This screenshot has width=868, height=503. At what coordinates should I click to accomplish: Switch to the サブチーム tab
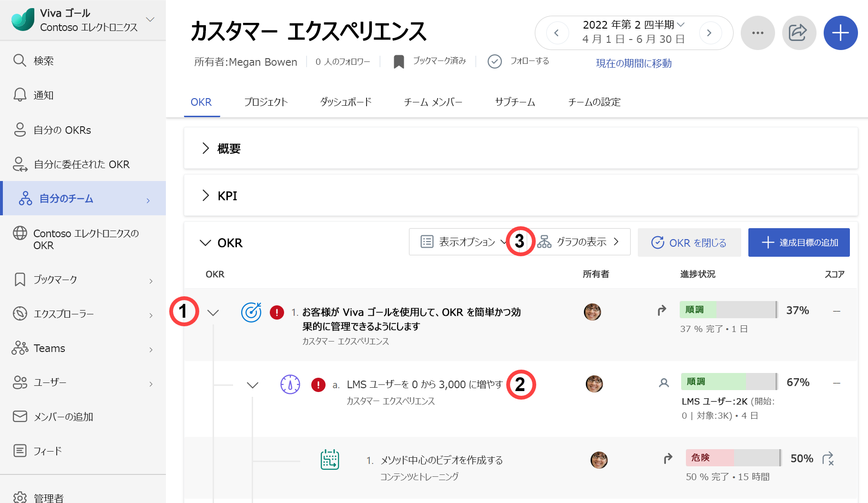(515, 102)
